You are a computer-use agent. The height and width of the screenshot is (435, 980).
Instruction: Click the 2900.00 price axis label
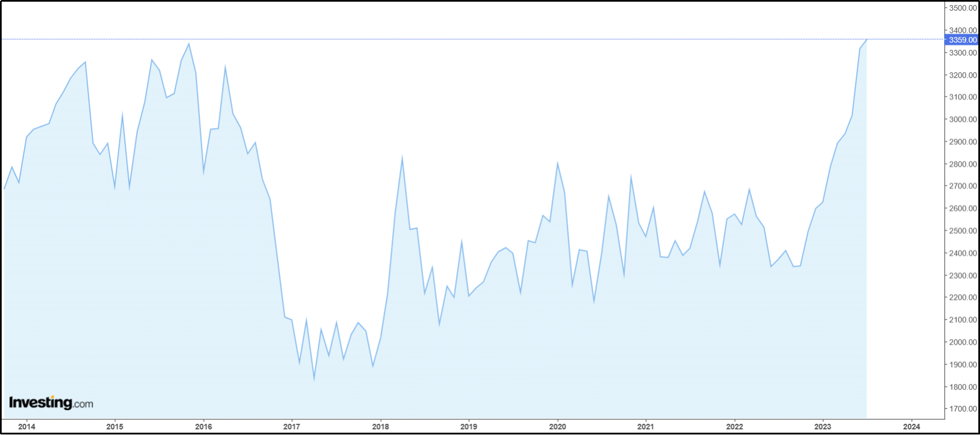(x=963, y=142)
